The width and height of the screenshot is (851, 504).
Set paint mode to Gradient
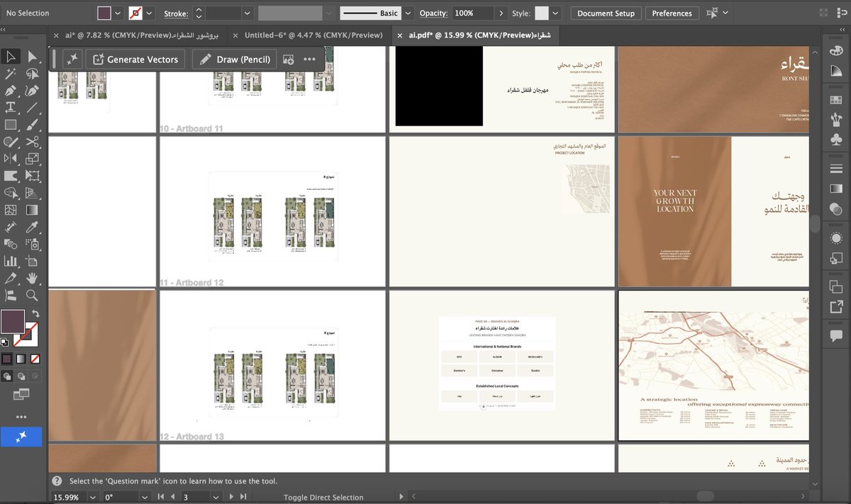(21, 359)
